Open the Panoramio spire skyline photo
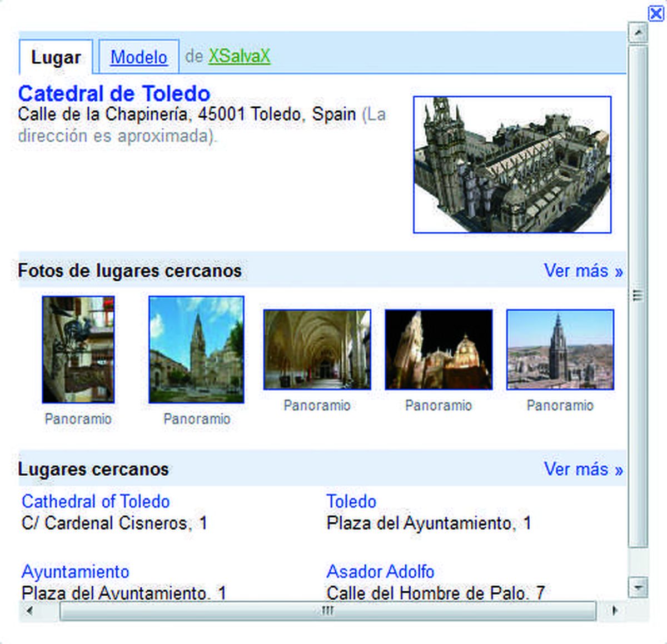 coord(560,348)
